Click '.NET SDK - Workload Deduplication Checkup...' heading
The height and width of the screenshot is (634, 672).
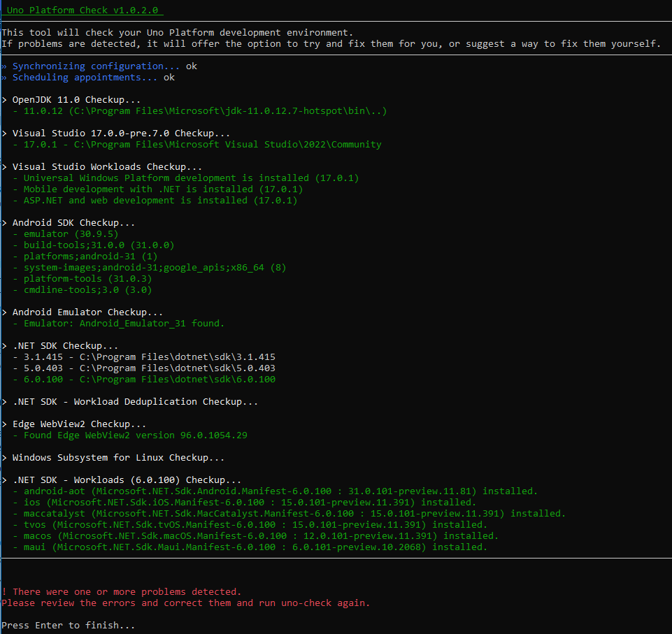(130, 401)
